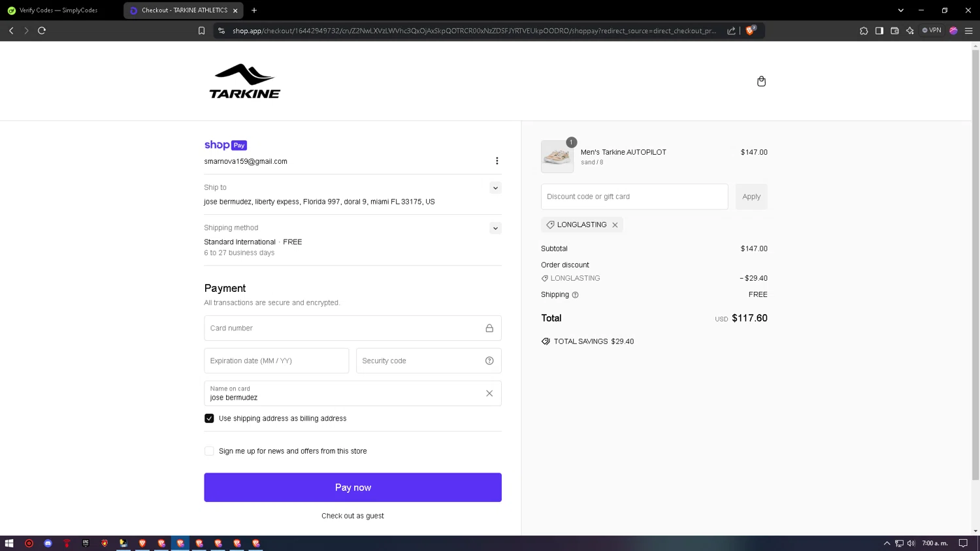
Task: Click TOTAL SAVINGS $29.40 text
Action: tap(594, 341)
